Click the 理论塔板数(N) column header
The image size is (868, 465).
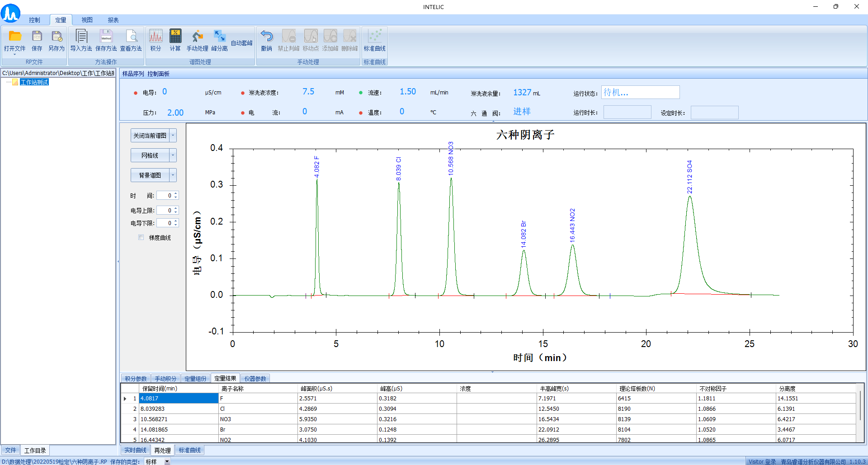tap(656, 389)
